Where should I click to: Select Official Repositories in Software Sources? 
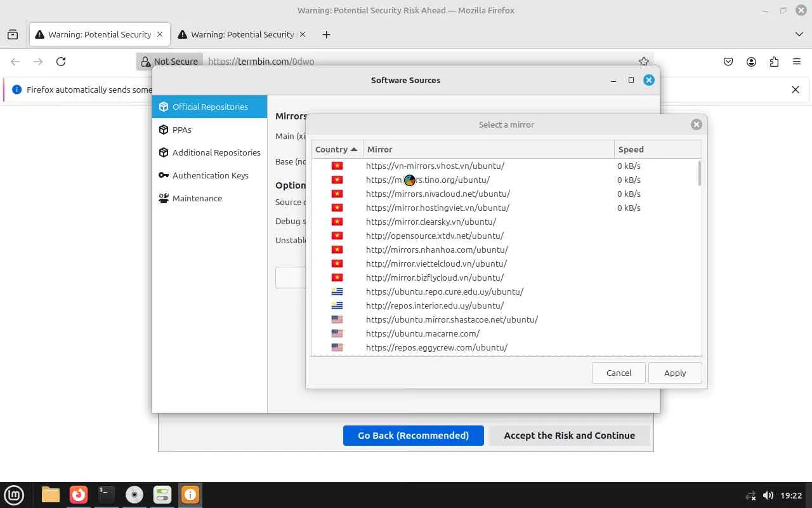click(209, 107)
